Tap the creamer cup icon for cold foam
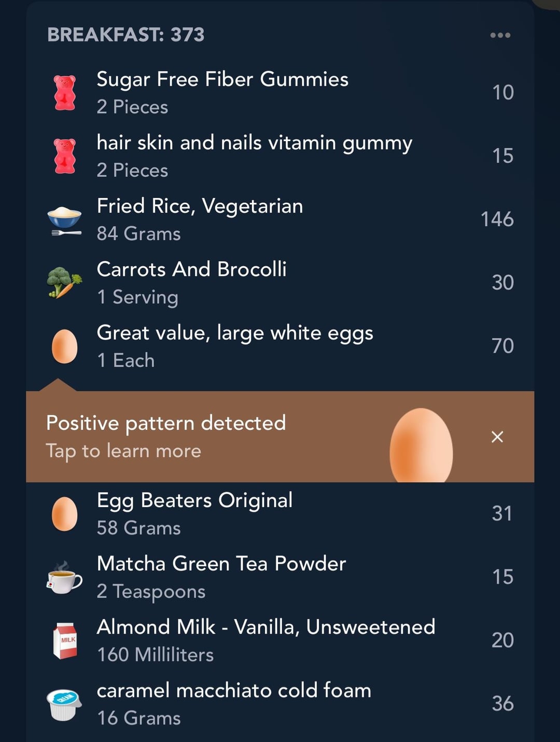The width and height of the screenshot is (560, 742). [x=64, y=705]
